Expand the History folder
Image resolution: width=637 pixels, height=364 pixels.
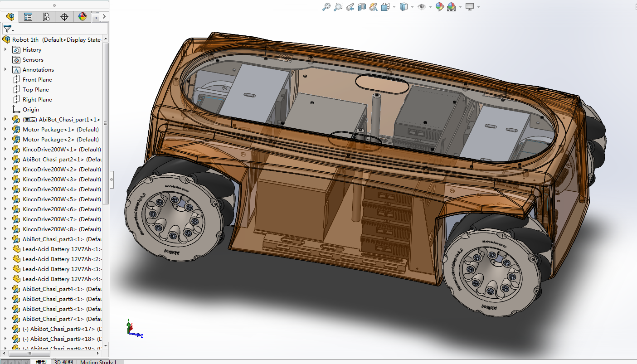[5, 49]
